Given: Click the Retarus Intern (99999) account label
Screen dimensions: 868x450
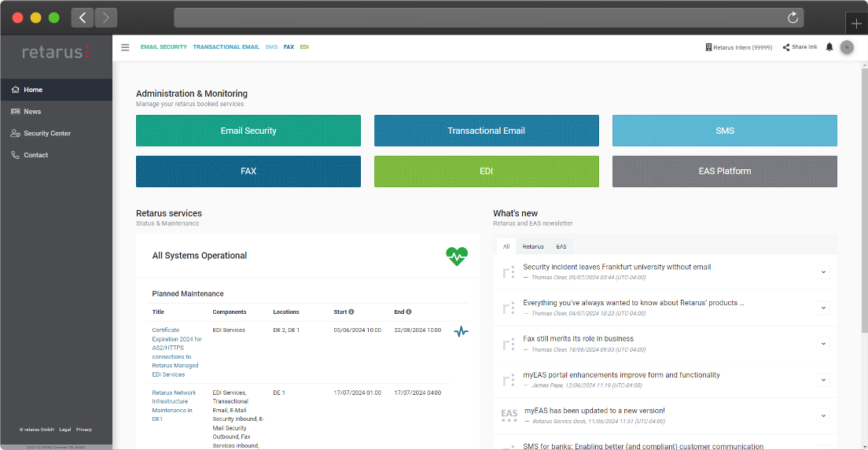Looking at the screenshot, I should click(x=742, y=48).
